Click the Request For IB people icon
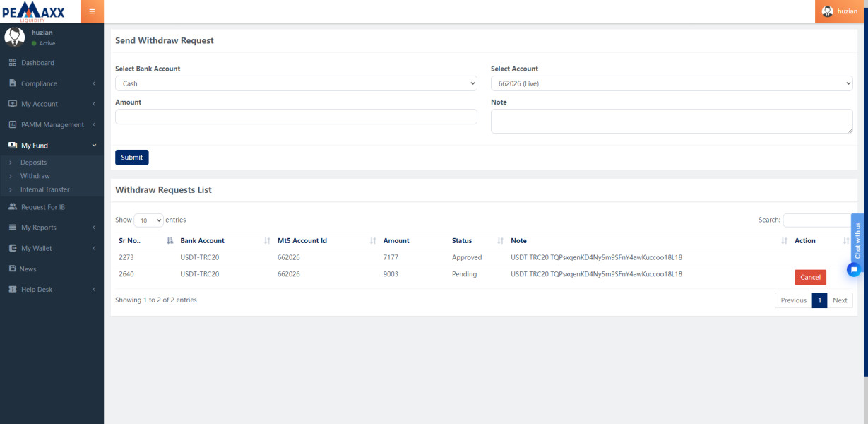The image size is (868, 424). [x=13, y=207]
